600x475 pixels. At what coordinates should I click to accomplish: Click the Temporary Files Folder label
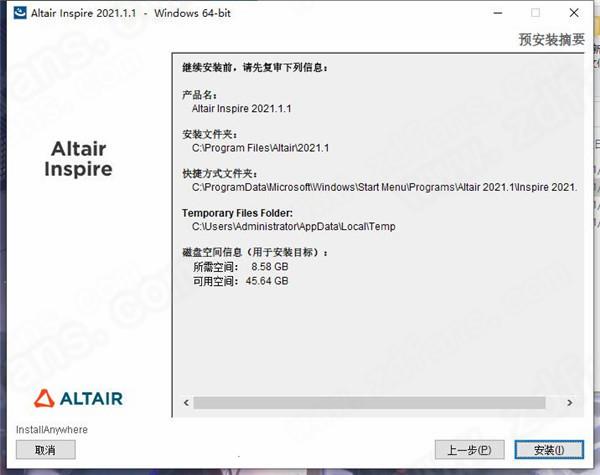237,213
